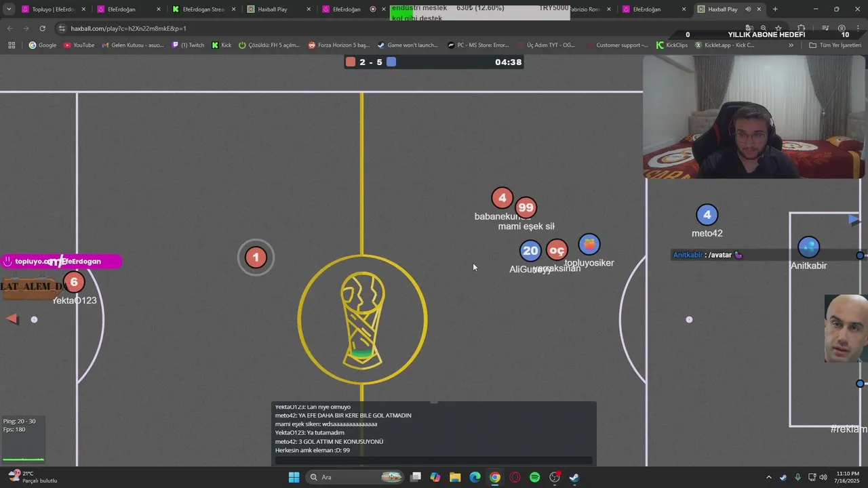Click the taskbar 'Ara' search box
The height and width of the screenshot is (488, 868).
(355, 477)
